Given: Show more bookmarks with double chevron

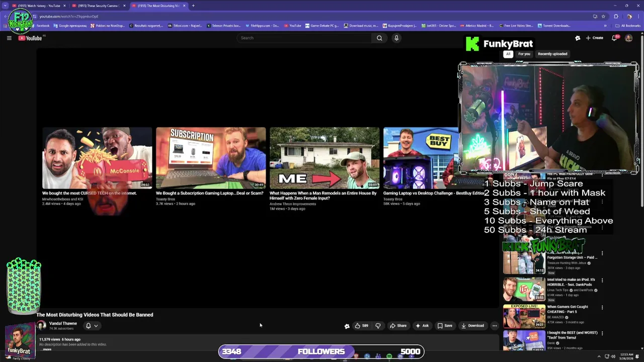Looking at the screenshot, I should [605, 26].
